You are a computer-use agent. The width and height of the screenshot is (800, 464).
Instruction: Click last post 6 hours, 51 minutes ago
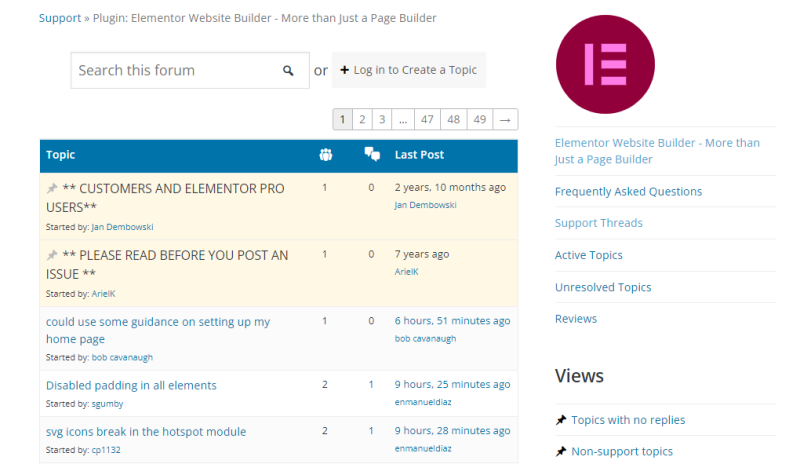point(452,321)
